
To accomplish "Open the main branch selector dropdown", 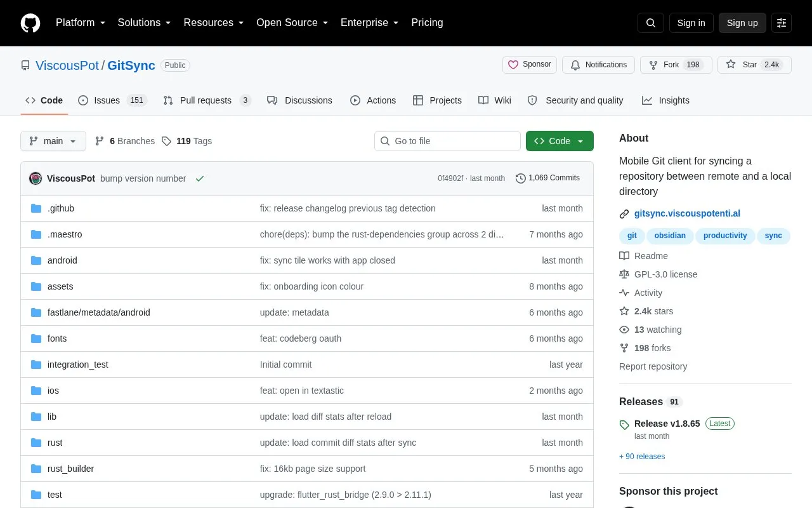I will point(53,141).
